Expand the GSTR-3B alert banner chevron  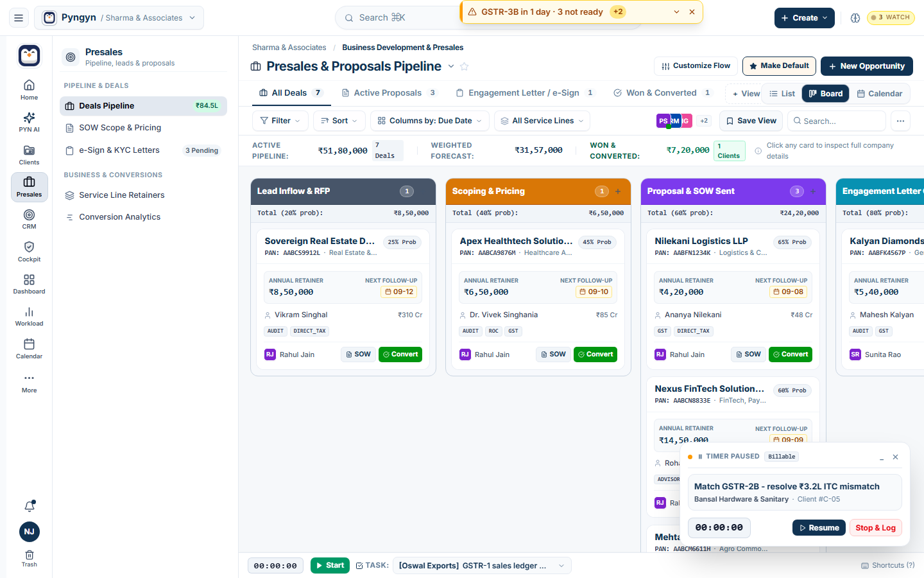coord(676,12)
